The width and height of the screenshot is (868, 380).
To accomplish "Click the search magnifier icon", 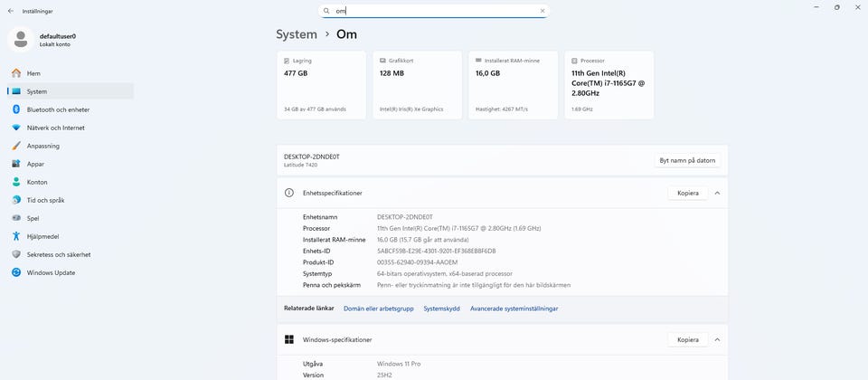I will [x=326, y=11].
